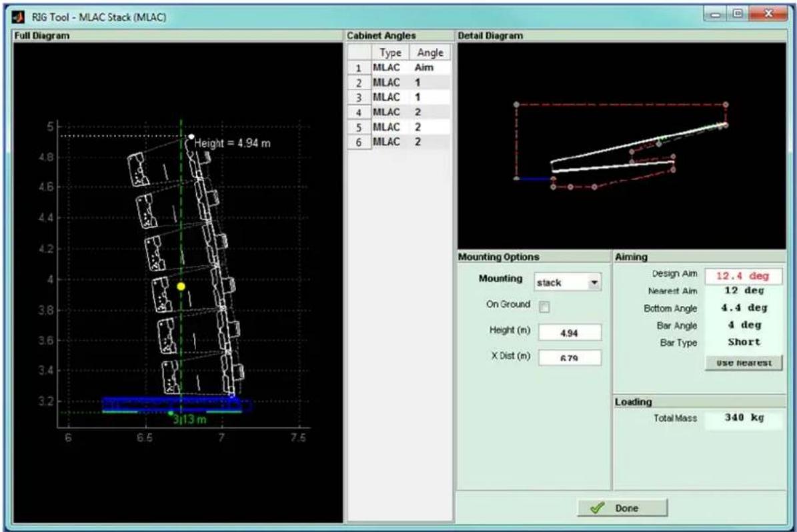This screenshot has width=797, height=532.
Task: Select row header 6 in Cabinet Angles
Action: click(x=359, y=142)
